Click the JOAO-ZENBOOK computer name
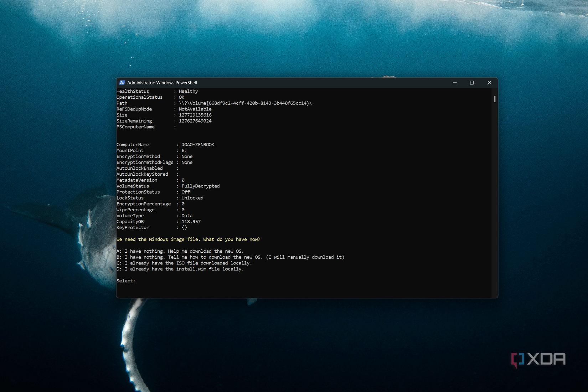This screenshot has width=588, height=392. click(x=198, y=144)
